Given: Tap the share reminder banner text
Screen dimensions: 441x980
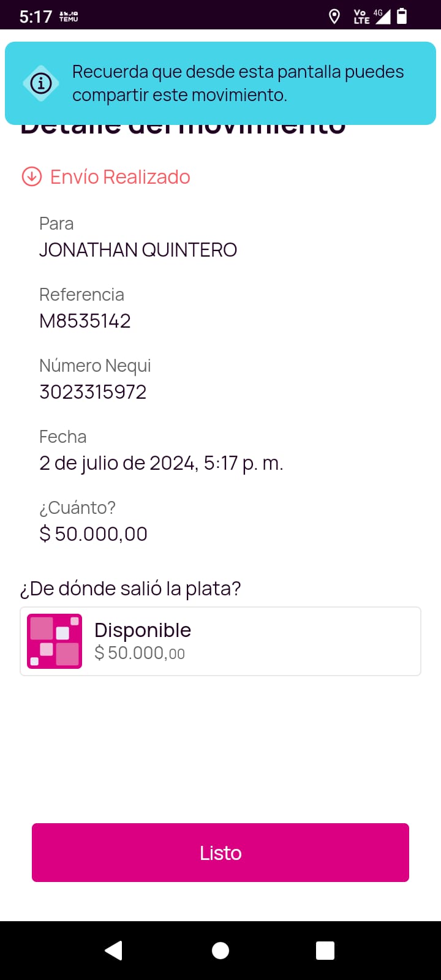Looking at the screenshot, I should tap(238, 83).
